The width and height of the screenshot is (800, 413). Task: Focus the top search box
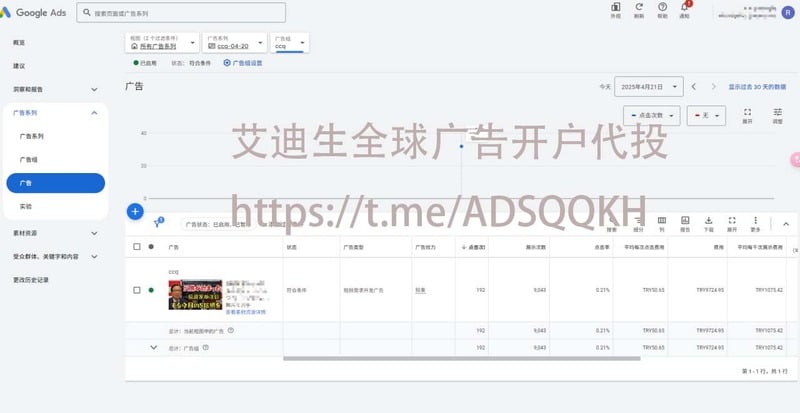pyautogui.click(x=181, y=13)
